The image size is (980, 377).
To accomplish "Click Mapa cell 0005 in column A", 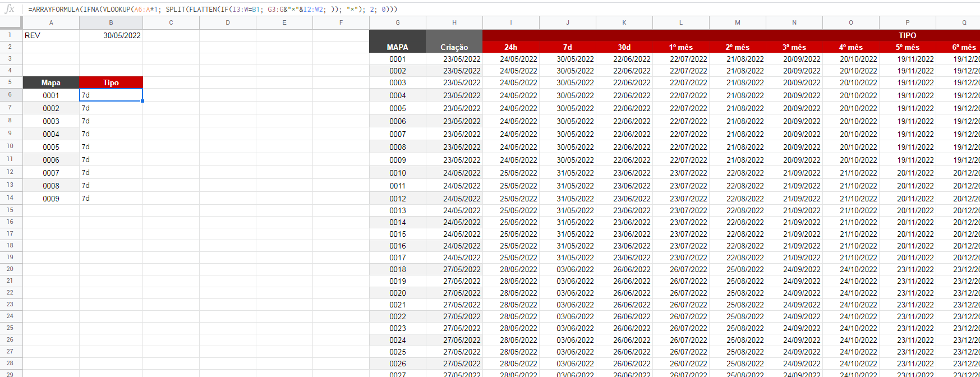I will pyautogui.click(x=51, y=147).
